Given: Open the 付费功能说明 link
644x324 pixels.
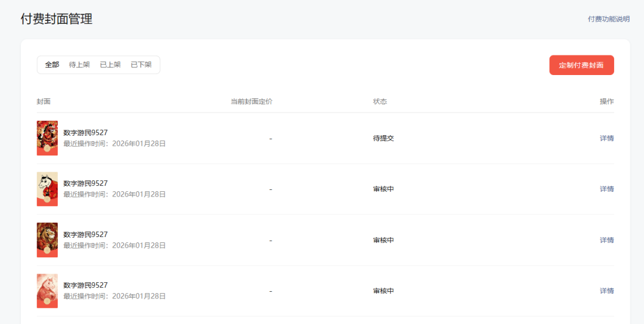Looking at the screenshot, I should [x=609, y=19].
